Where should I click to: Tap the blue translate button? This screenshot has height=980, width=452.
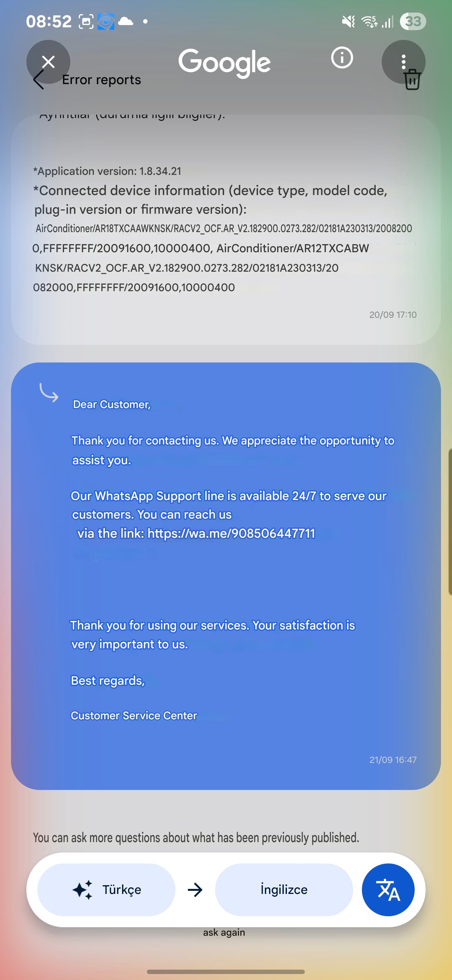[x=388, y=890]
